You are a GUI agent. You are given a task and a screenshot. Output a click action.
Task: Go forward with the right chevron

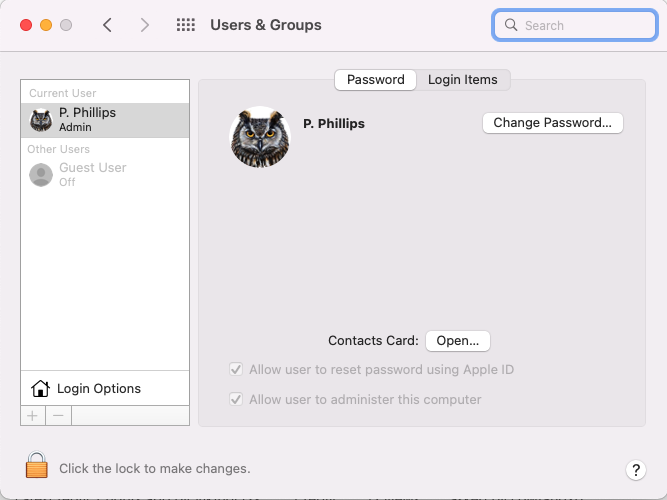tap(145, 25)
